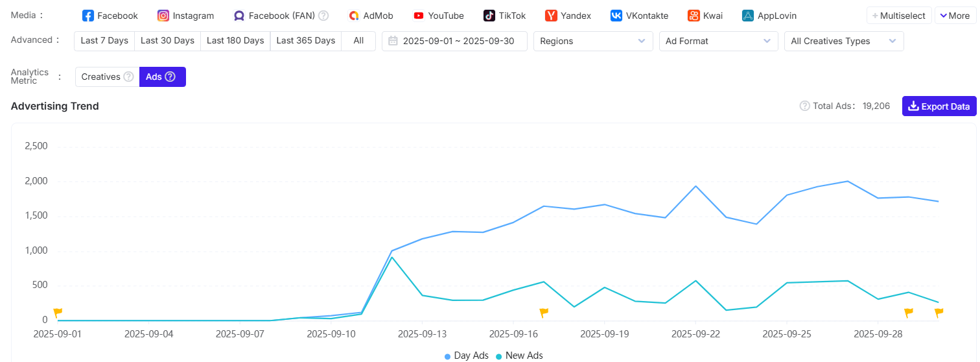Pick the AppLovin network icon
The width and height of the screenshot is (980, 362).
point(748,16)
